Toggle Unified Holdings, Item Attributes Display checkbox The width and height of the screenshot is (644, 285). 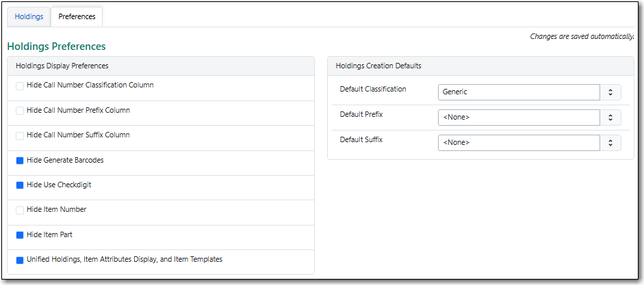pos(20,260)
